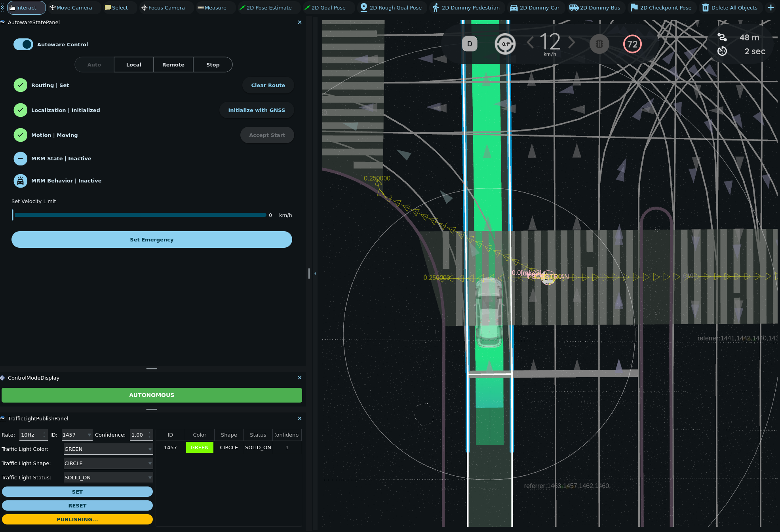Screen dimensions: 780x532
Task: Switch operation mode to Local
Action: [133, 65]
